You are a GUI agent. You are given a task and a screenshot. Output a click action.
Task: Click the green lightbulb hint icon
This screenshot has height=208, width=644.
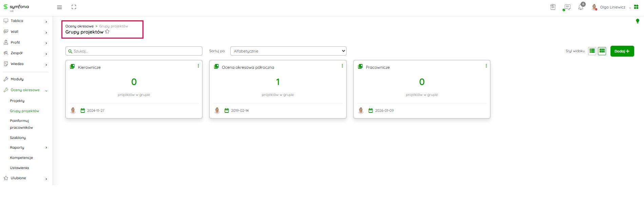point(637,21)
